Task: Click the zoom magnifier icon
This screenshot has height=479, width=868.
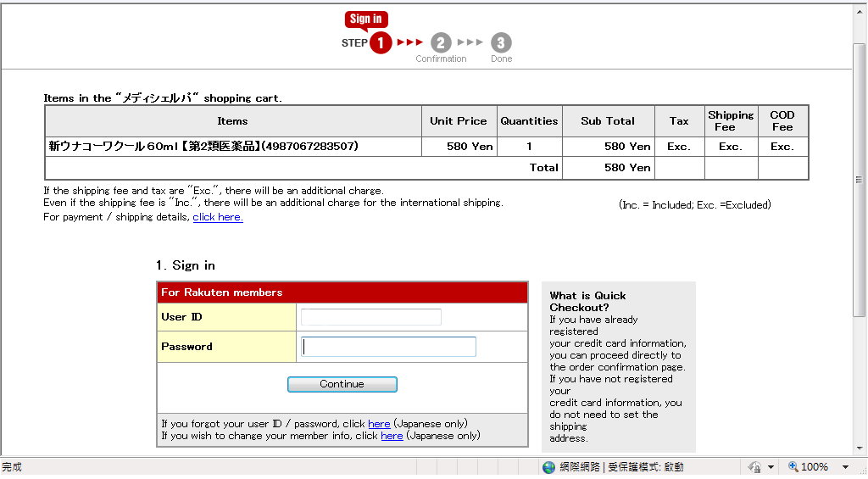Action: [x=793, y=467]
